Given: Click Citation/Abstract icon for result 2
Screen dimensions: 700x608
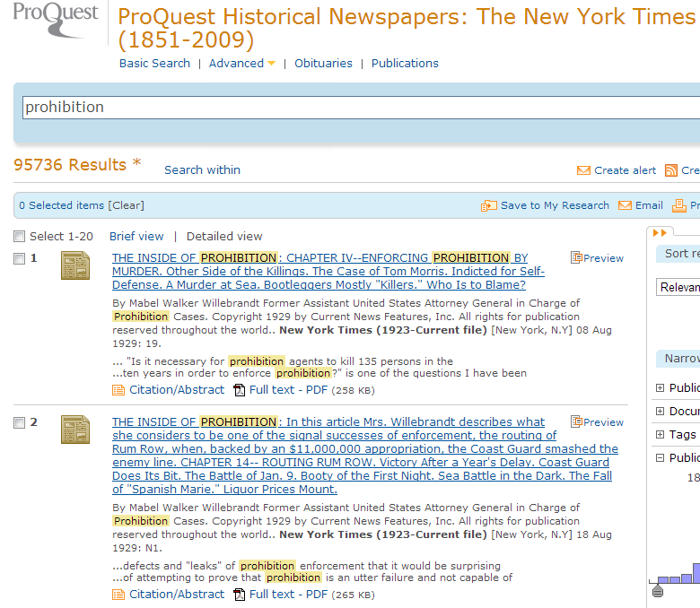Looking at the screenshot, I should coord(118,595).
